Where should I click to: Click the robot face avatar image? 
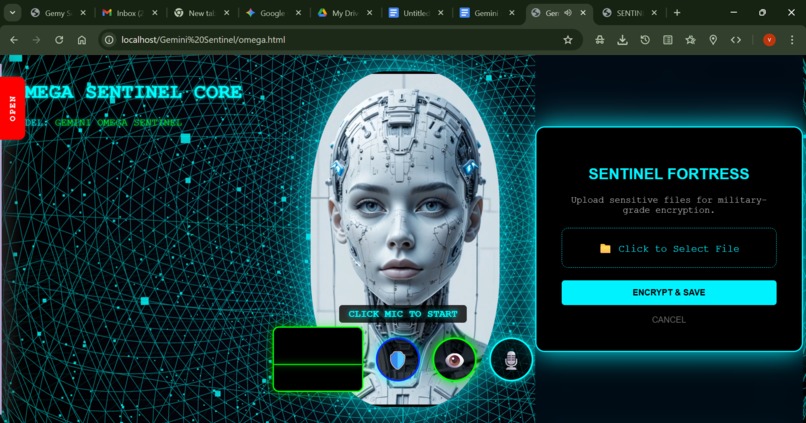(x=405, y=239)
